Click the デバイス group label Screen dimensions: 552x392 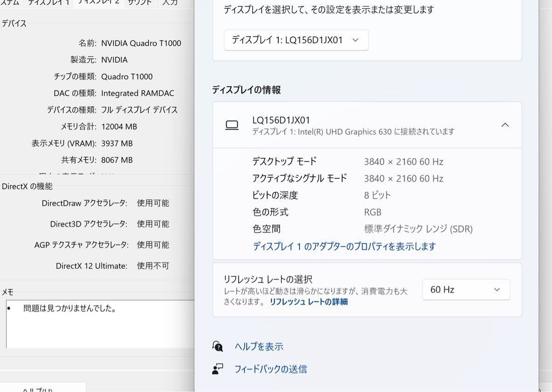pos(14,23)
